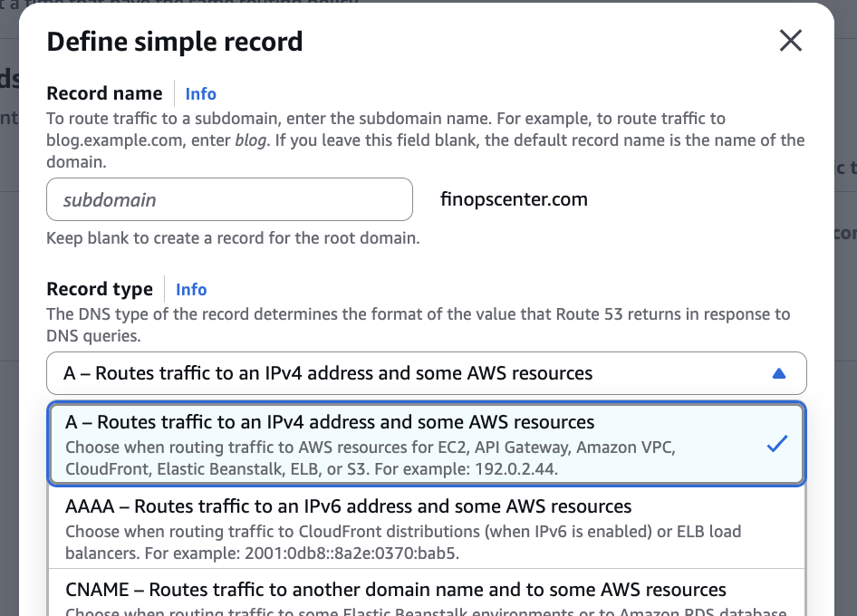
Task: Click the blue triangle arrow in Record type box
Action: [778, 373]
